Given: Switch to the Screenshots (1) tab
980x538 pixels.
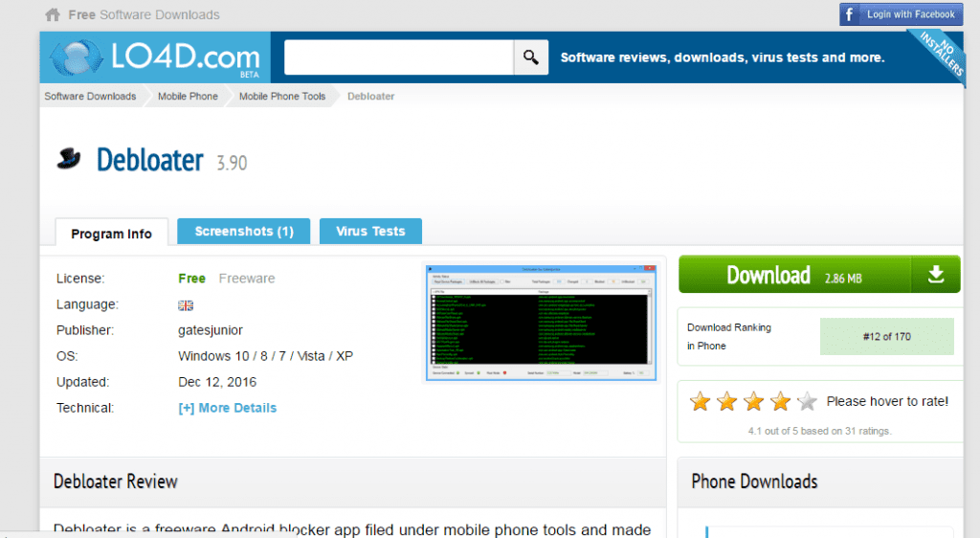Looking at the screenshot, I should pos(244,232).
